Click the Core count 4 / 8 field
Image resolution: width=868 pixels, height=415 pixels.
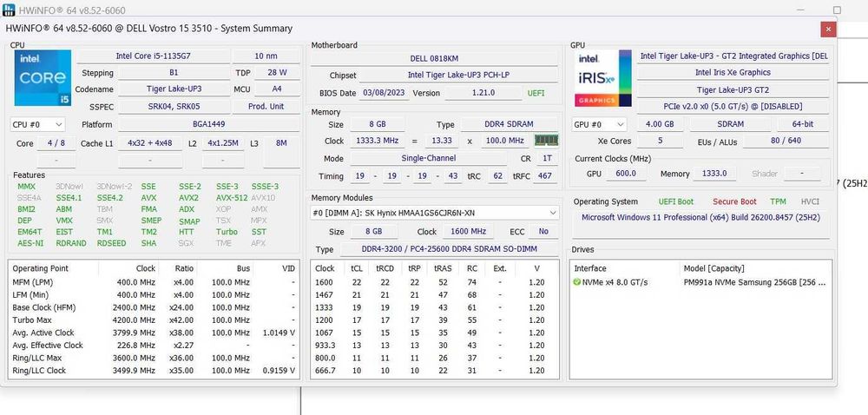pos(56,143)
